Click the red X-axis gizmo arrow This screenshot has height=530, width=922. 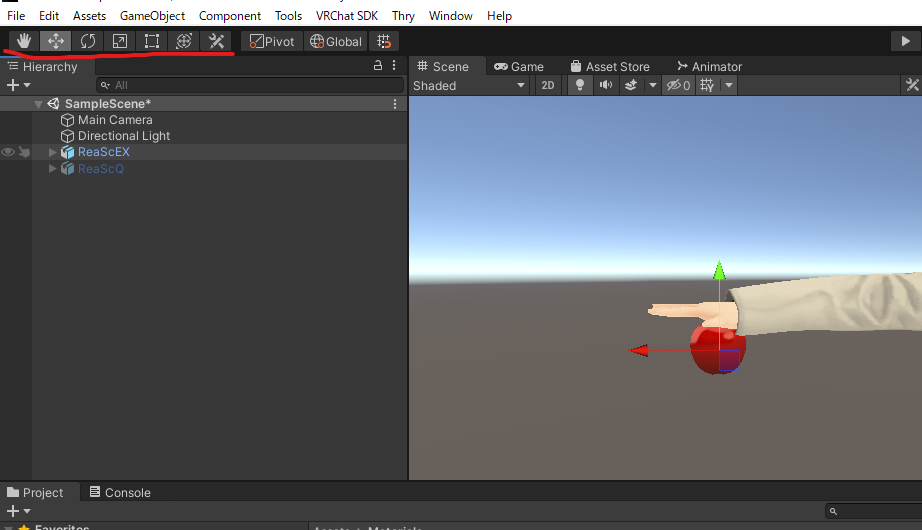point(639,351)
